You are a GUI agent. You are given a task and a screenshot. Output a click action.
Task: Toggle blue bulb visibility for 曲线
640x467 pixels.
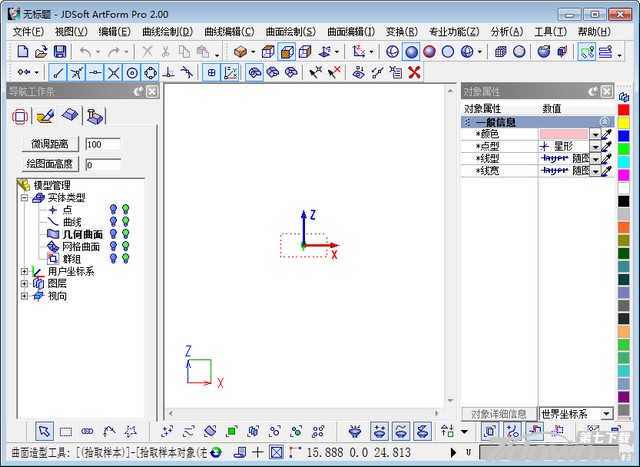pos(113,222)
